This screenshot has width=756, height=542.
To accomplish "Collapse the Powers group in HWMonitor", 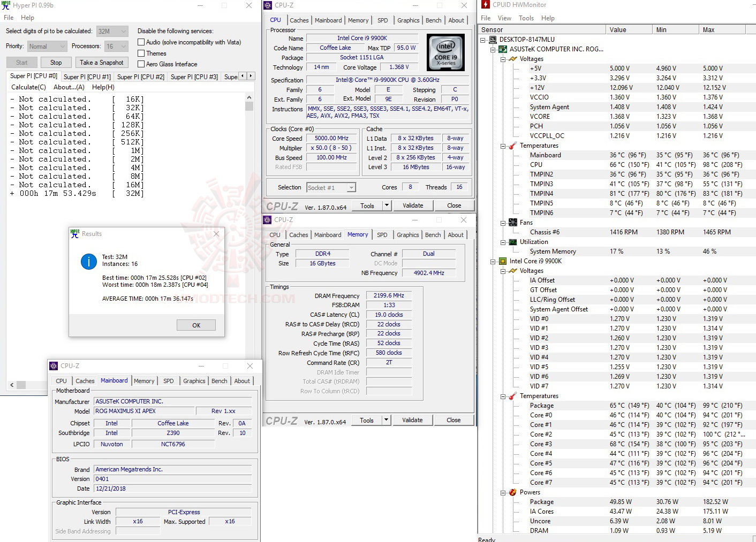I will (503, 492).
